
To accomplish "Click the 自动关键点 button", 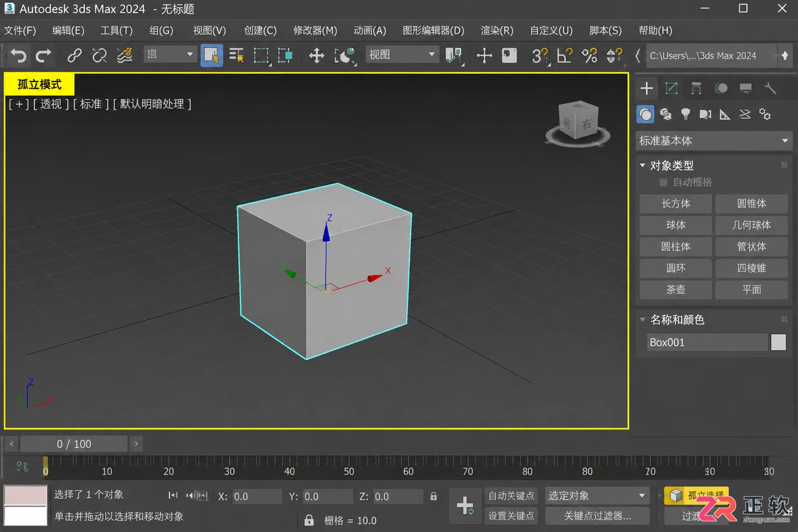I will pyautogui.click(x=511, y=495).
